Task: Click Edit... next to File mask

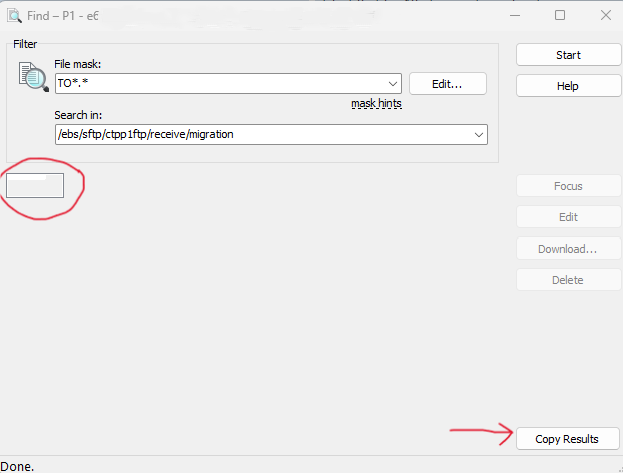Action: 447,84
